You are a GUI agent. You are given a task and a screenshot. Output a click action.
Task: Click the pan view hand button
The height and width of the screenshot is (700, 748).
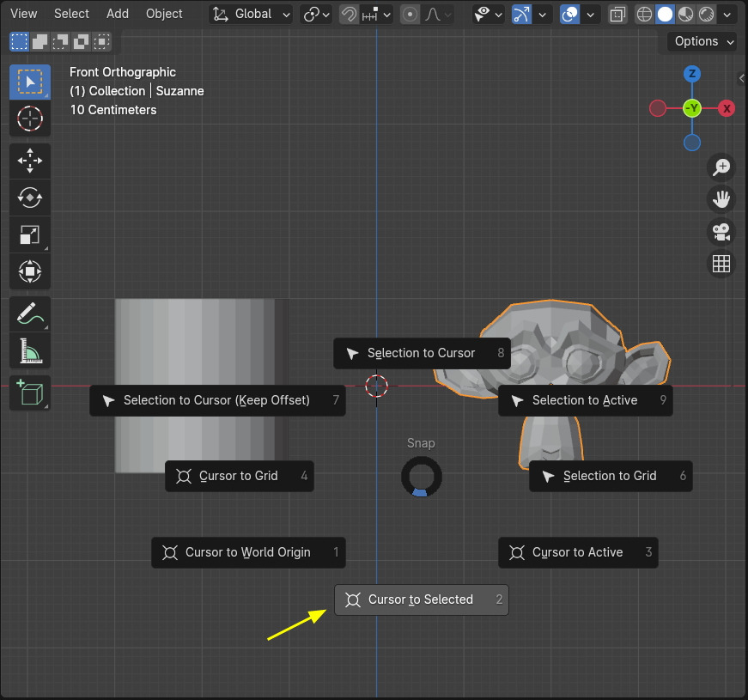721,199
